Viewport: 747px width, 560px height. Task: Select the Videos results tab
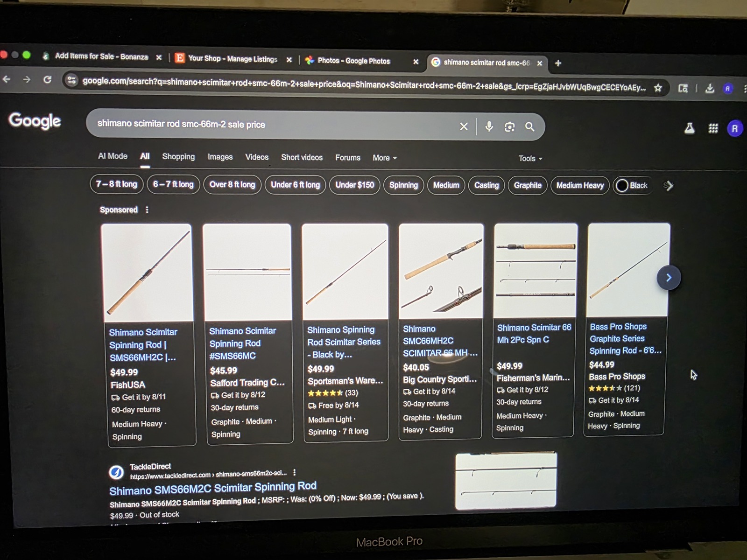click(x=257, y=157)
